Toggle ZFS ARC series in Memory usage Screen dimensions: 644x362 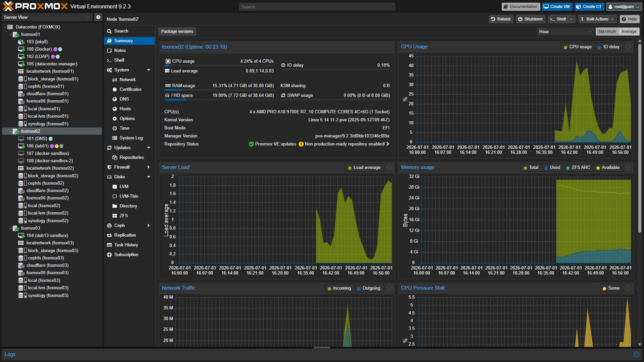pos(578,168)
